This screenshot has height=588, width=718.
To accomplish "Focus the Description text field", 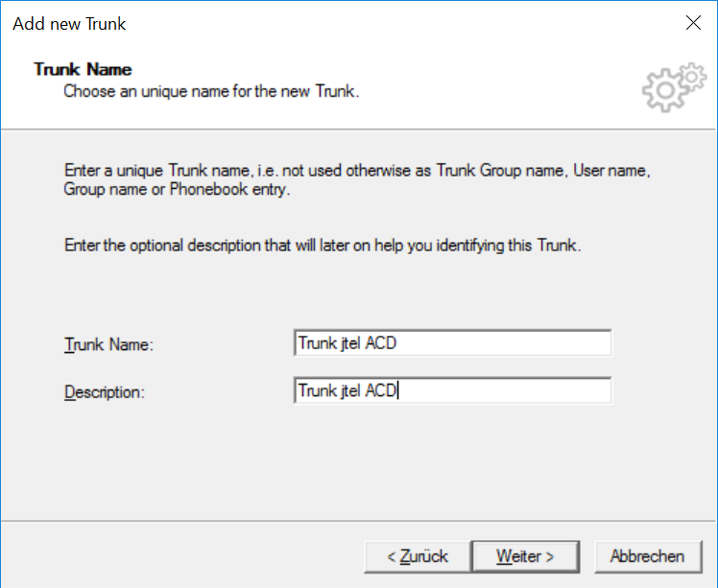I will pos(452,390).
